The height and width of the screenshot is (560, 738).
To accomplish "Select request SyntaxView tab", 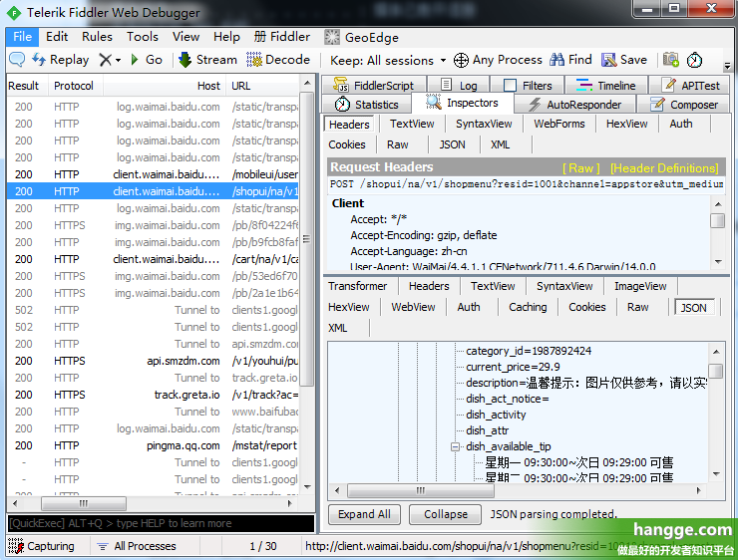I will 484,124.
